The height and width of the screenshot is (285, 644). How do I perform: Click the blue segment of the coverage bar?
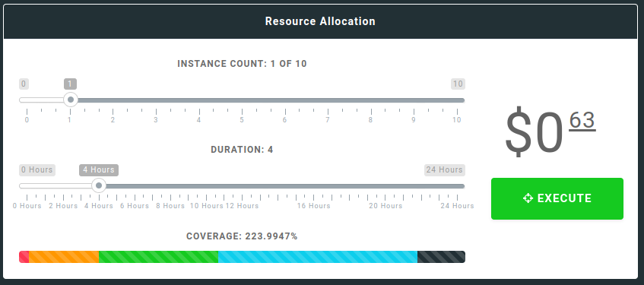point(318,257)
